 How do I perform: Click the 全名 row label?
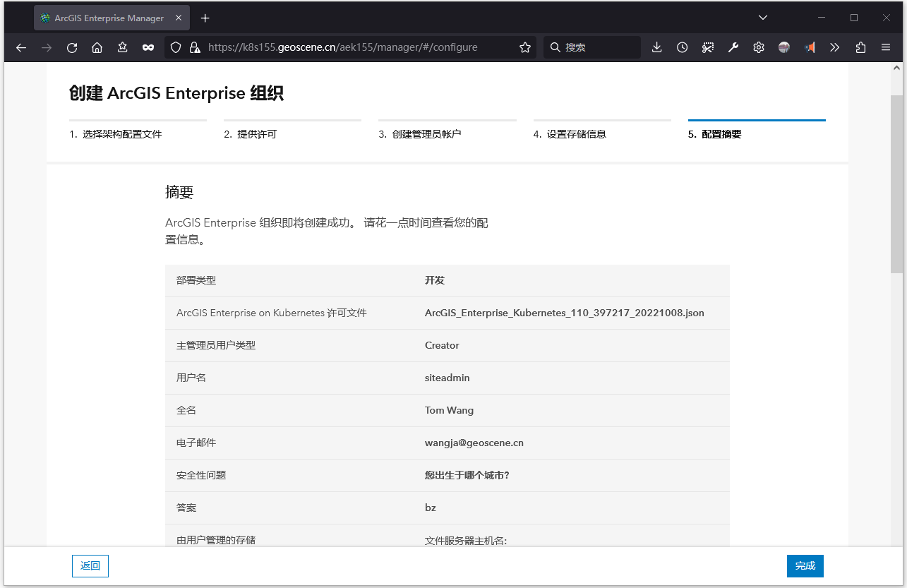pos(186,410)
